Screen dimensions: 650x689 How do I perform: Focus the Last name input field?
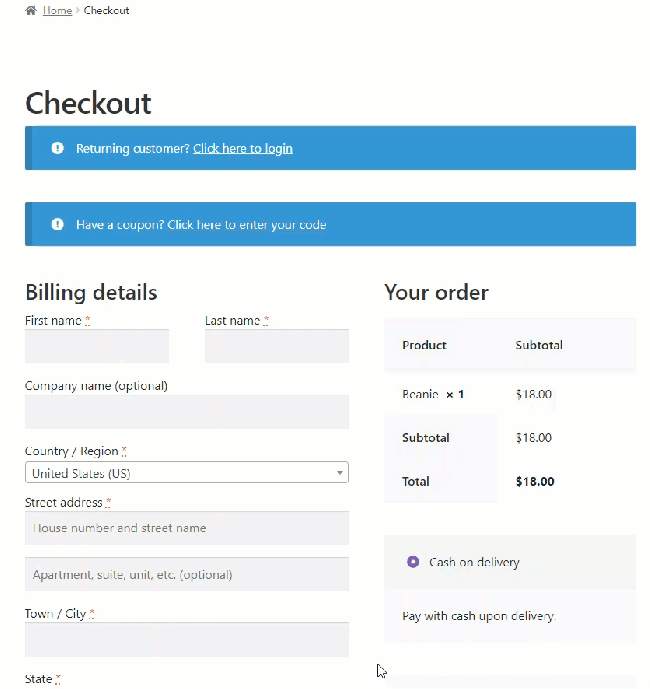click(276, 346)
